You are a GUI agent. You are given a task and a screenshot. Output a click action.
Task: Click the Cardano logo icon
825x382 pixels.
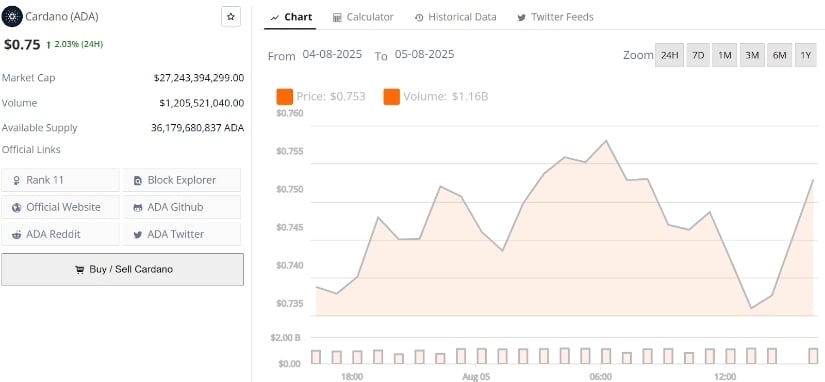point(12,17)
